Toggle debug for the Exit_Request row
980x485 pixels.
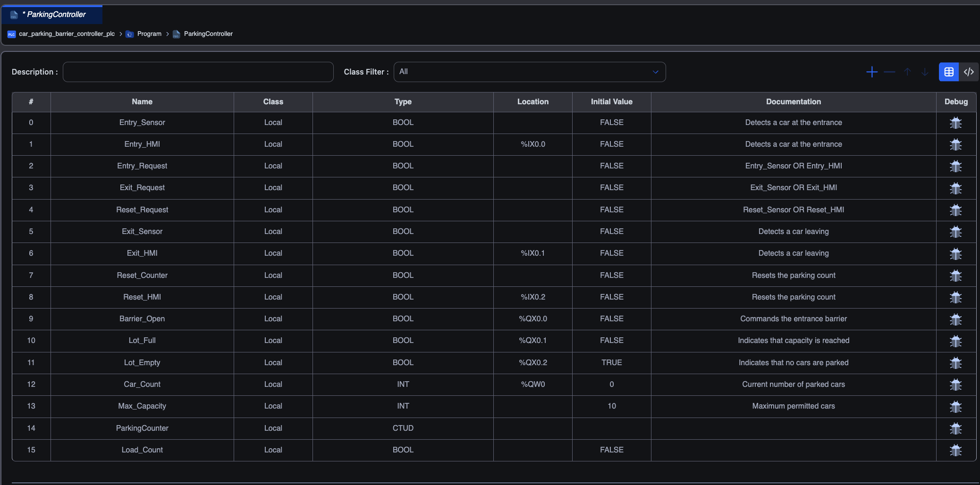point(955,188)
